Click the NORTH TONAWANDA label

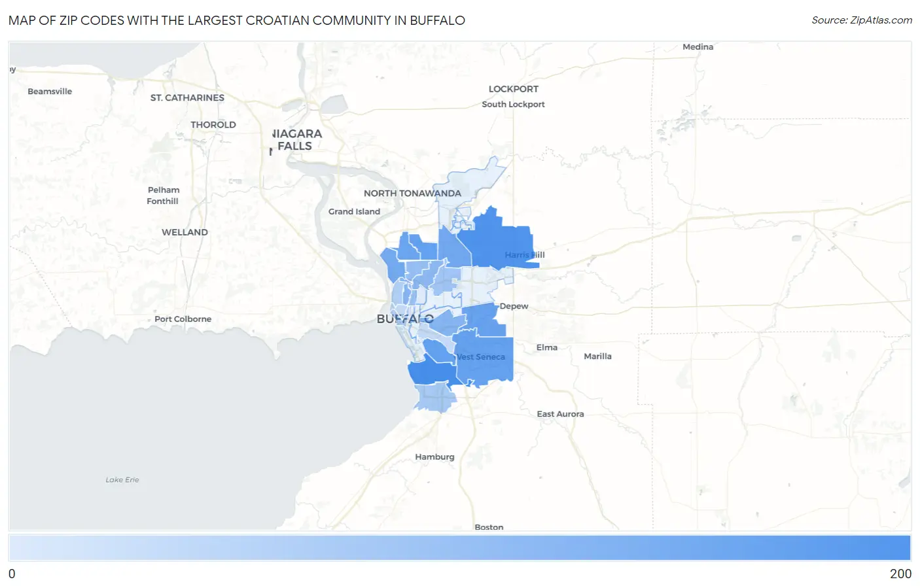click(x=412, y=194)
